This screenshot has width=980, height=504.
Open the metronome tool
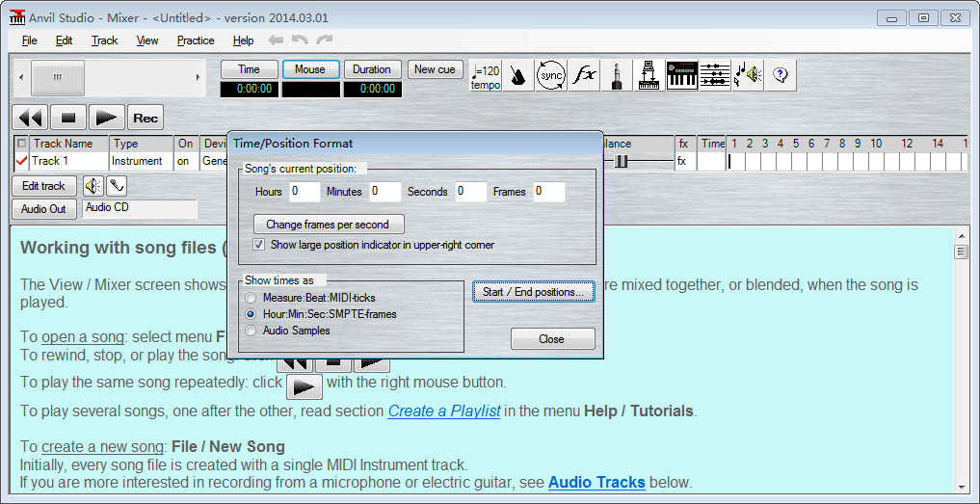518,75
